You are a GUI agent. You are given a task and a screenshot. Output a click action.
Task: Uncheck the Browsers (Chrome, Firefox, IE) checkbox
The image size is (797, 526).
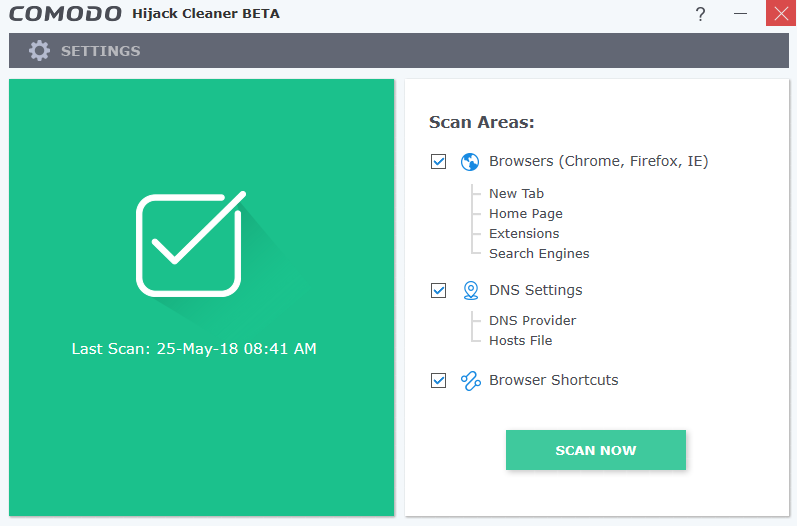click(438, 162)
